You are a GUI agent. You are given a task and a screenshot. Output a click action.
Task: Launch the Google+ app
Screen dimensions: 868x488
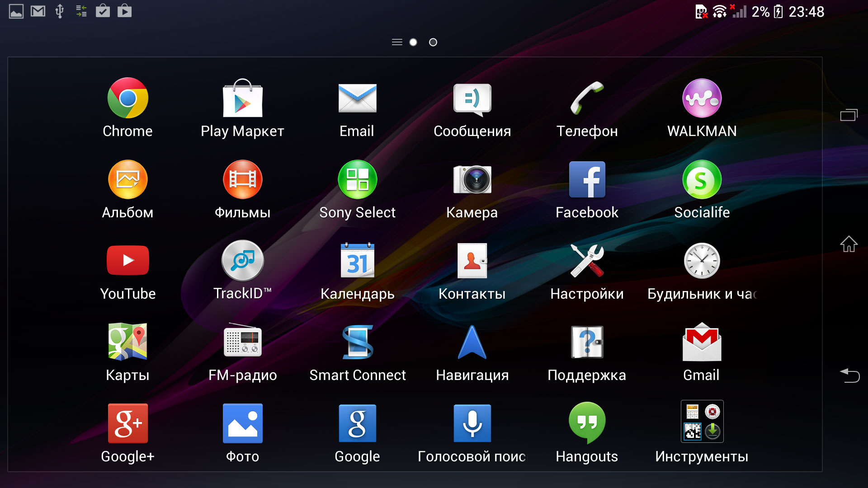click(127, 434)
